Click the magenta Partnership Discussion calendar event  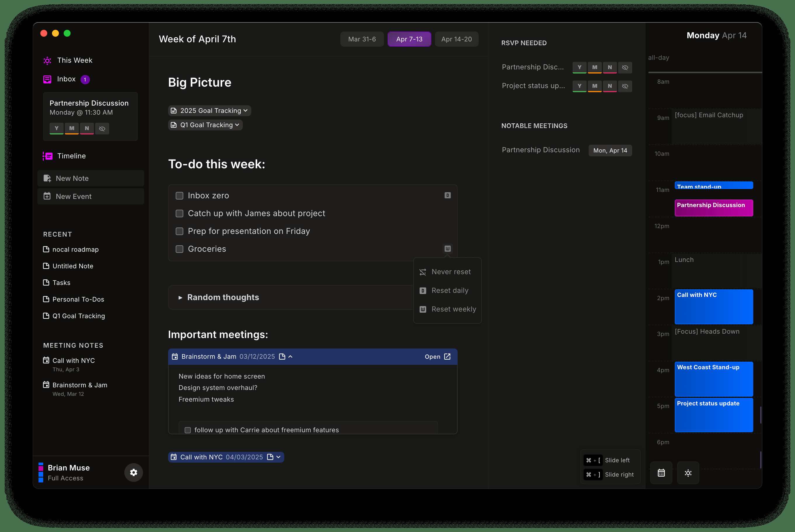pos(714,208)
